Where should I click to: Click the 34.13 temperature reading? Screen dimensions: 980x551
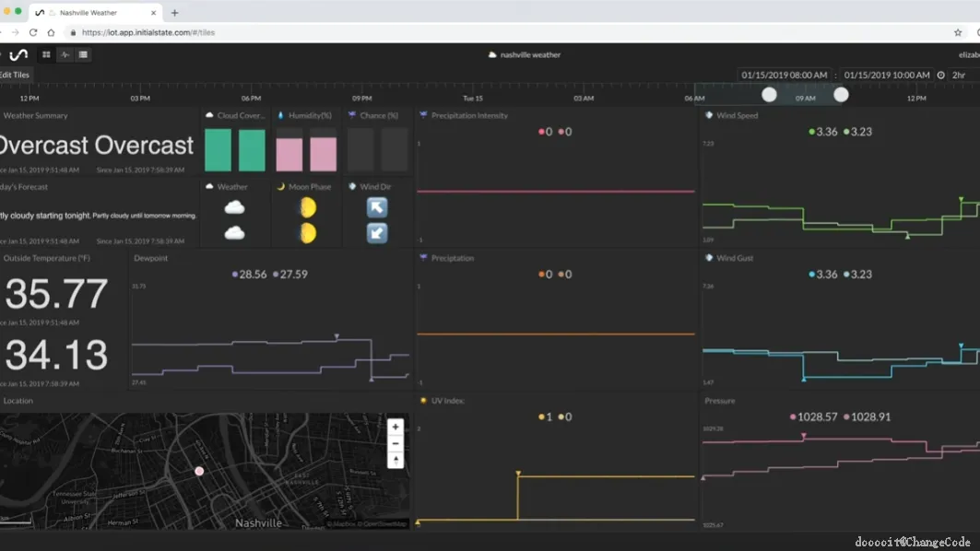point(57,355)
